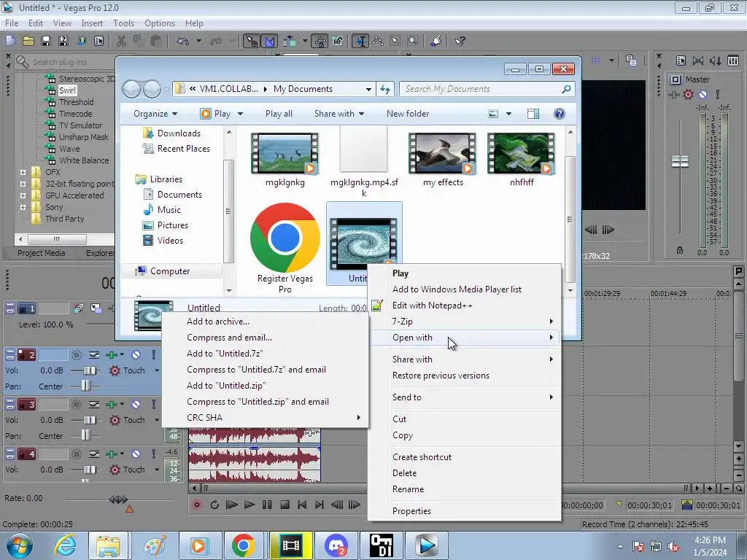Click the Render As icon in toolbar
Screen dimensions: 747x560
[81, 41]
